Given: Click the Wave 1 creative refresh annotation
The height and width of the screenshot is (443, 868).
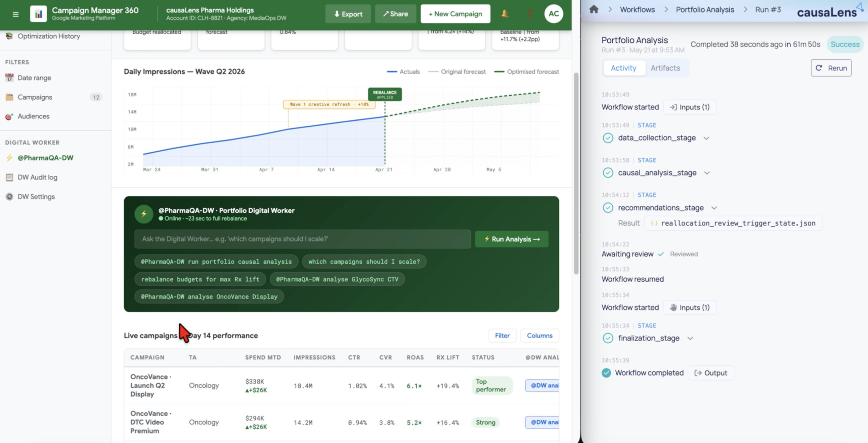Looking at the screenshot, I should (329, 104).
